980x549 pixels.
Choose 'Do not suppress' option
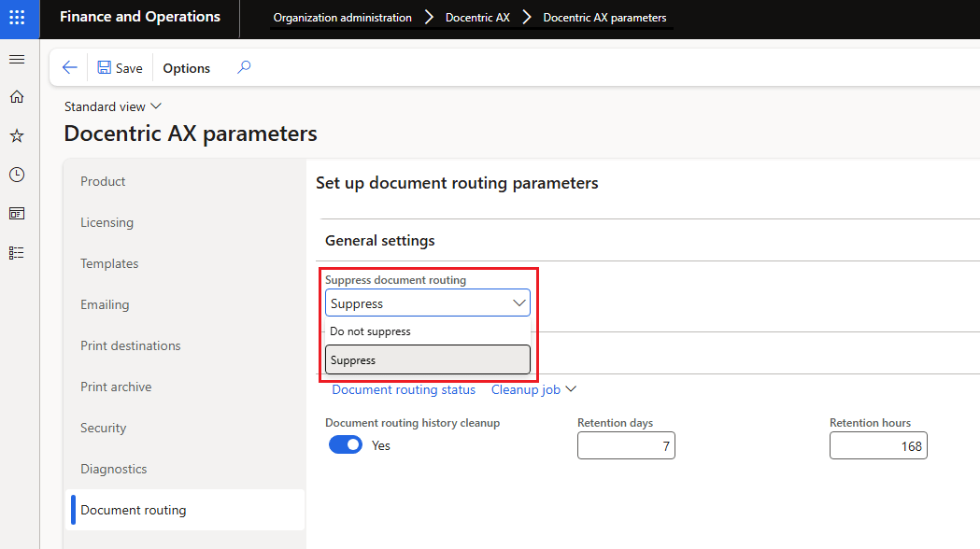click(x=371, y=331)
